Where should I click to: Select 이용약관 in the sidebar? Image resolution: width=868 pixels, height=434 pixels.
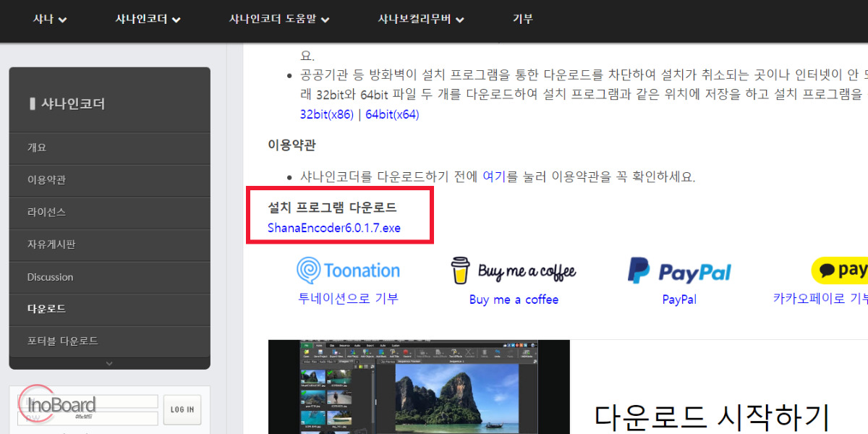(x=109, y=180)
